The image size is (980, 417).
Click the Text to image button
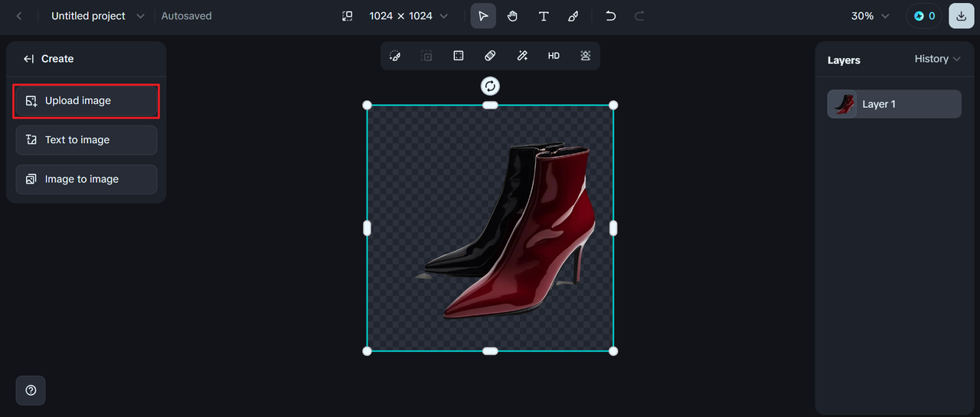86,140
